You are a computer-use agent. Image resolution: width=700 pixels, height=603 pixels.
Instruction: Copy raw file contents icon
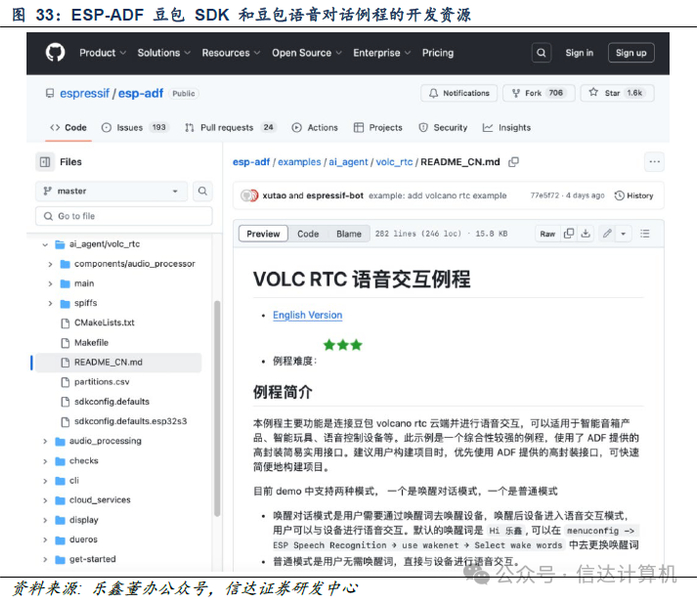pos(569,233)
